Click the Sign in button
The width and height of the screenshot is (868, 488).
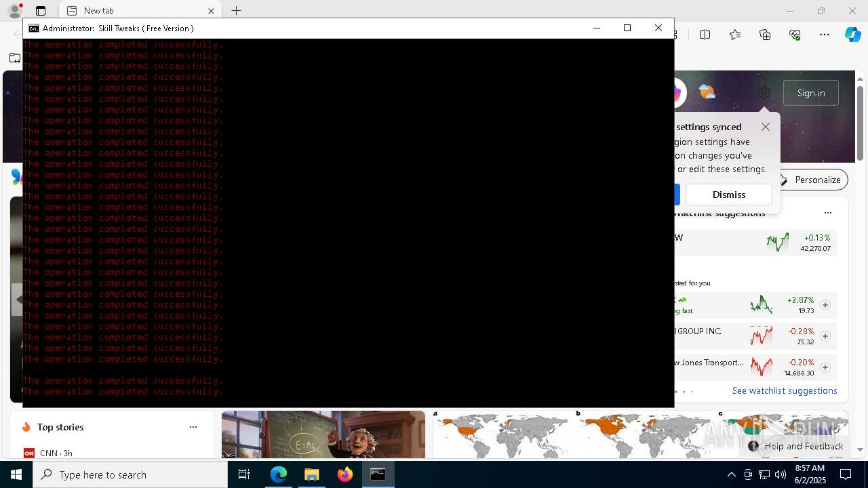click(x=811, y=93)
